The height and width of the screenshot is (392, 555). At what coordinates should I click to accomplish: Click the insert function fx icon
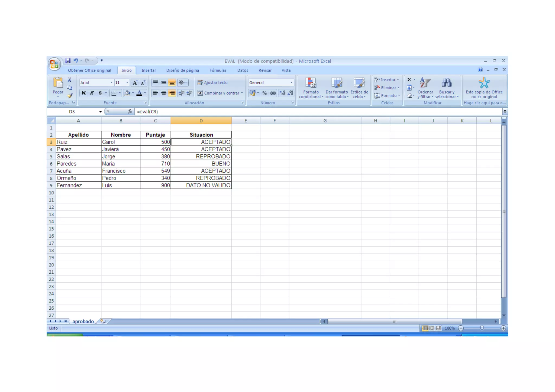point(130,112)
